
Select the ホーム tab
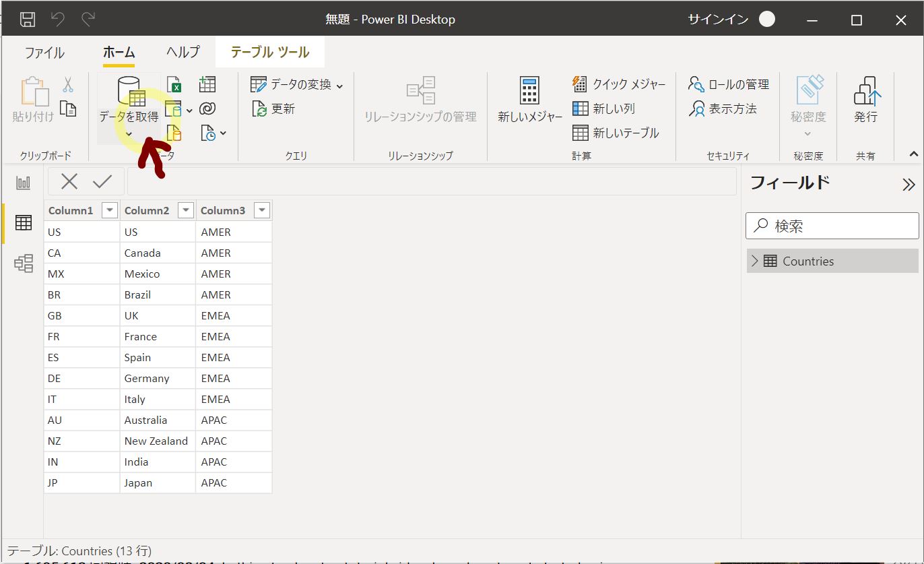pyautogui.click(x=119, y=53)
